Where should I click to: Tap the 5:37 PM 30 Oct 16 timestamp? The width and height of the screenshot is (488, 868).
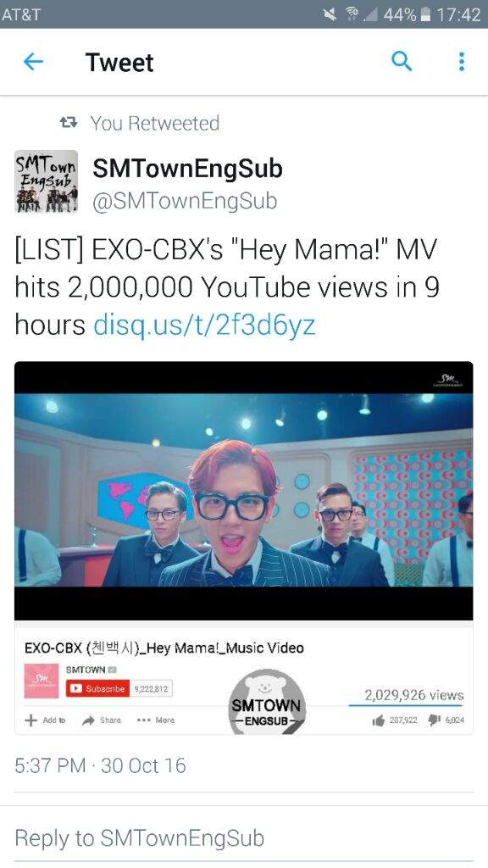point(100,765)
